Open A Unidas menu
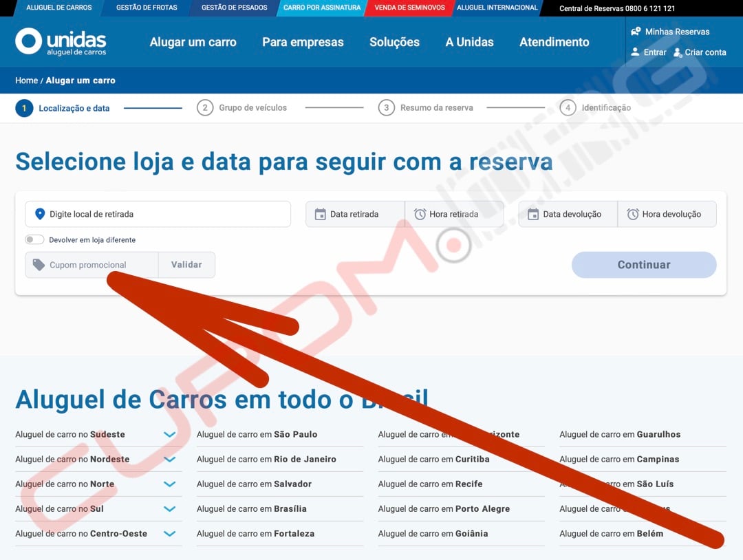Screen dimensions: 743x560 [470, 42]
